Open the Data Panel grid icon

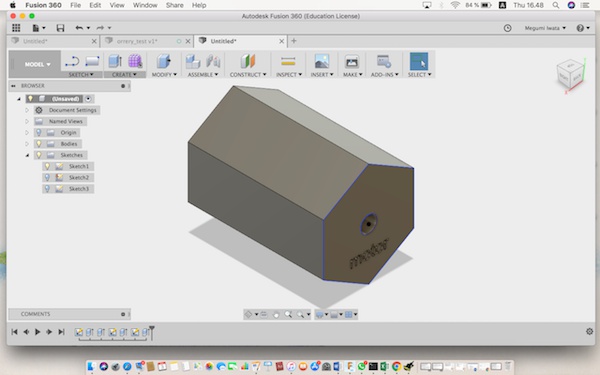click(x=16, y=28)
